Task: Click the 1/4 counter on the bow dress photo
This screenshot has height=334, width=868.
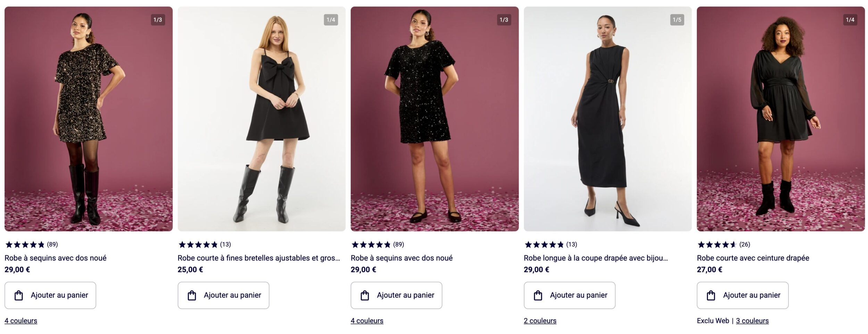Action: click(x=331, y=20)
